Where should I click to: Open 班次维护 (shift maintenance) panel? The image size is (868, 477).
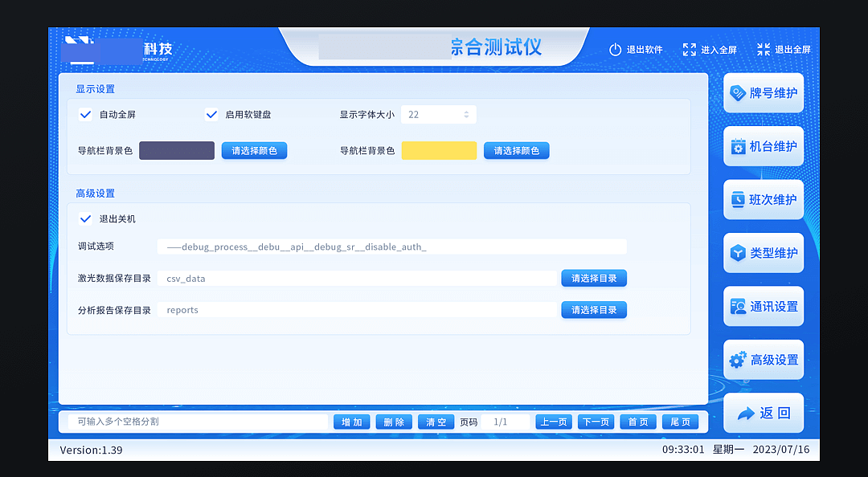763,199
